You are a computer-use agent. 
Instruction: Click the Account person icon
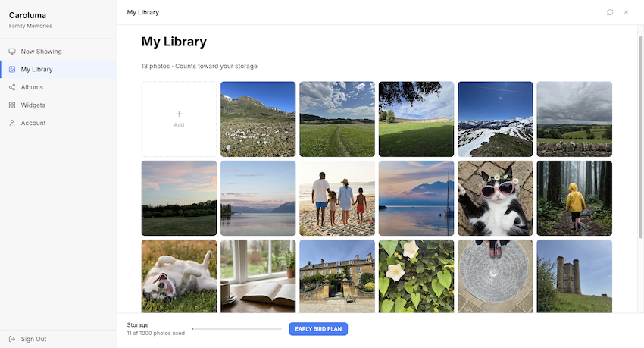pos(12,123)
